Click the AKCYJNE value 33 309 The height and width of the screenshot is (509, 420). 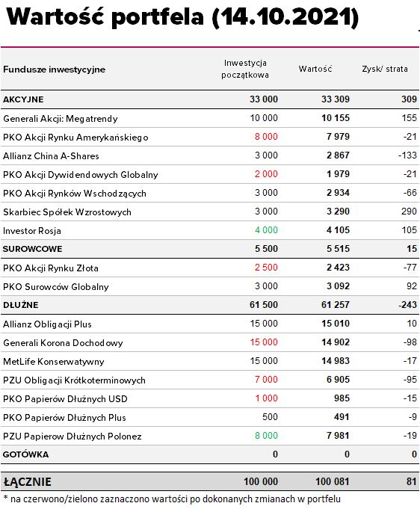point(336,99)
